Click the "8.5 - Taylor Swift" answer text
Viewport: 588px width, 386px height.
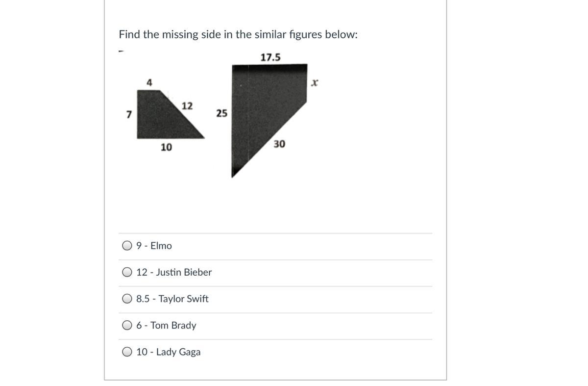[x=172, y=299]
